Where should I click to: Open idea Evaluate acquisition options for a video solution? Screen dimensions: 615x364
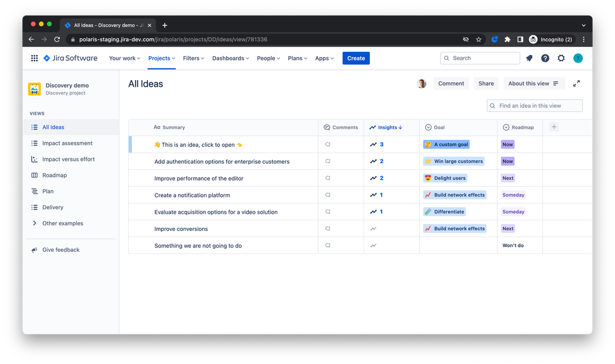tap(216, 212)
